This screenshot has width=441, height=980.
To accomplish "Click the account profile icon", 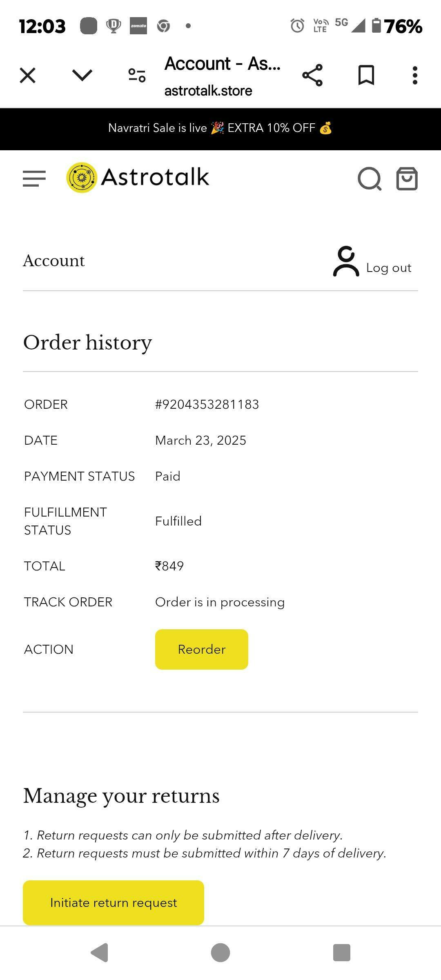I will [x=346, y=262].
